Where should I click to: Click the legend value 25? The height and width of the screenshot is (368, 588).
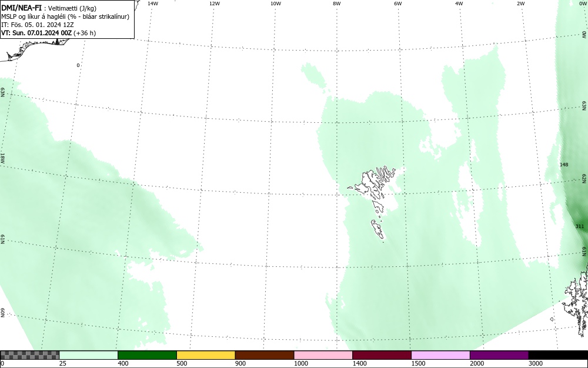click(63, 363)
